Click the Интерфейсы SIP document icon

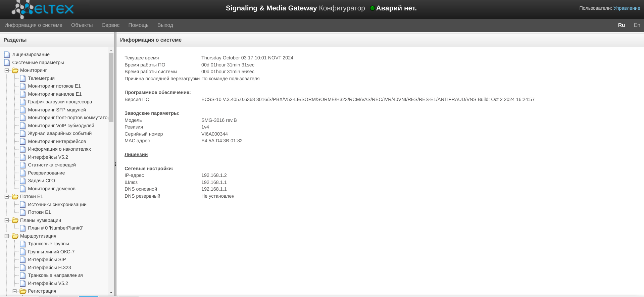[23, 259]
